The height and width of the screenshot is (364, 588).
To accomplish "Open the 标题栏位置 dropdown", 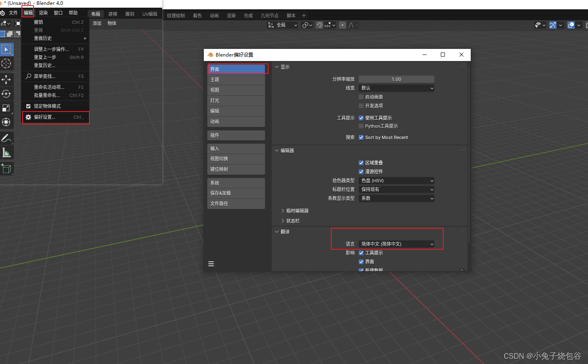I will (x=396, y=189).
